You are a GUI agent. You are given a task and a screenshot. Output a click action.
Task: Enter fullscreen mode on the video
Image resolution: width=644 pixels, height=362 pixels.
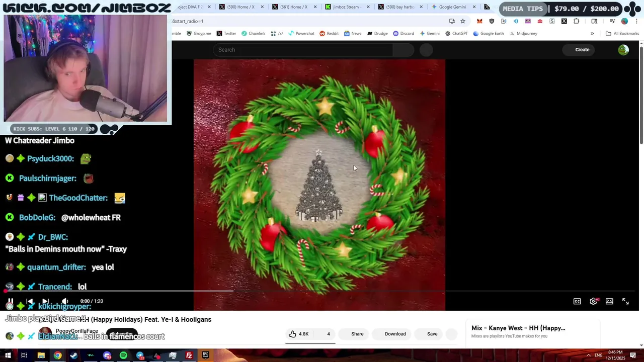click(x=625, y=301)
